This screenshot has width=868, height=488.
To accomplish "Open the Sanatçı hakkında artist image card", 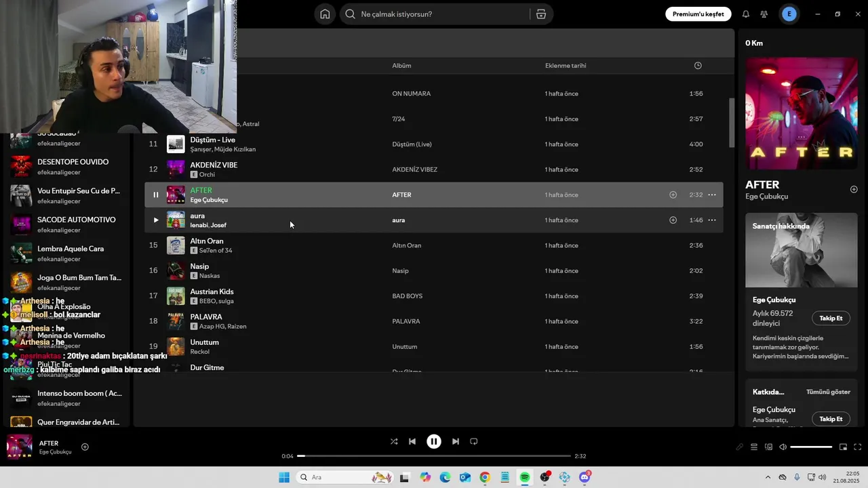I will pos(802,250).
